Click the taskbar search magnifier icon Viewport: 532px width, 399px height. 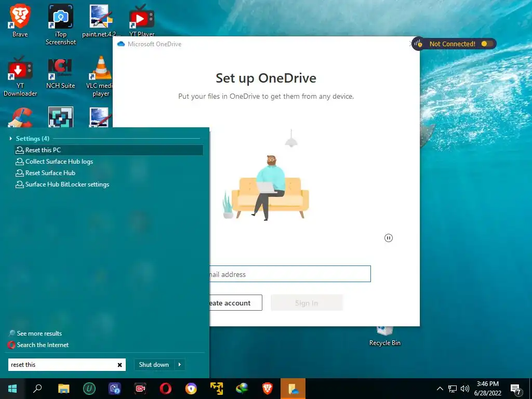(37, 389)
